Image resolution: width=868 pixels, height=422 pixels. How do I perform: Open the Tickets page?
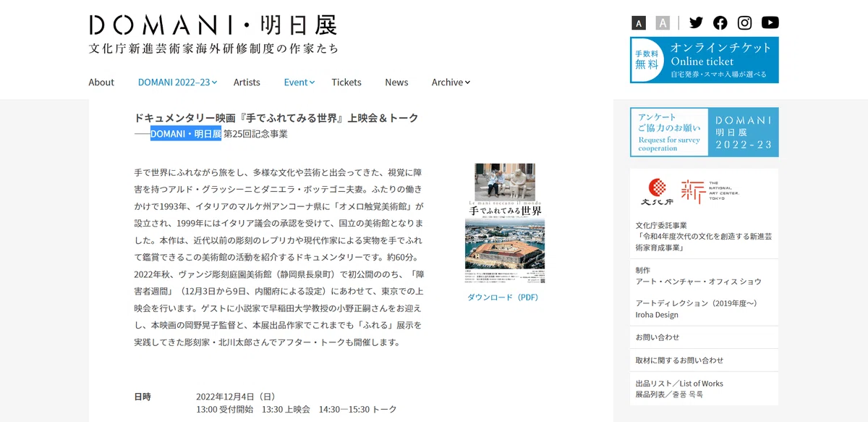click(x=346, y=82)
